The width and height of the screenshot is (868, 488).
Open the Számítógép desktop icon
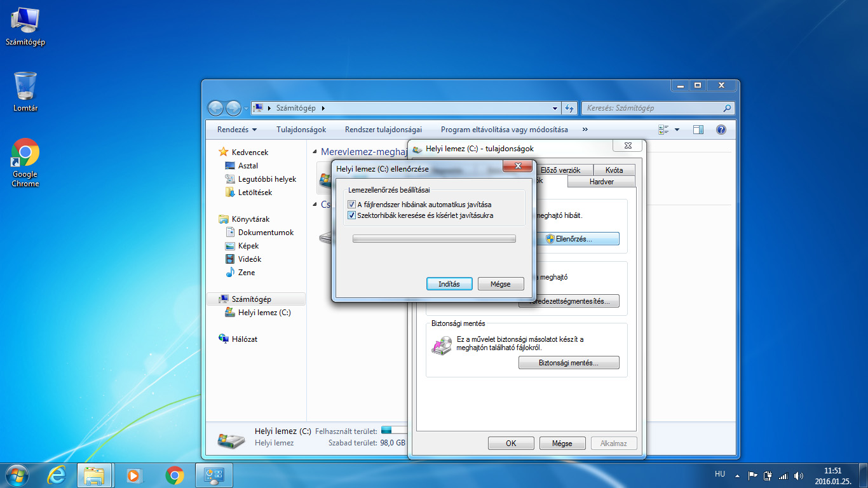pos(25,22)
